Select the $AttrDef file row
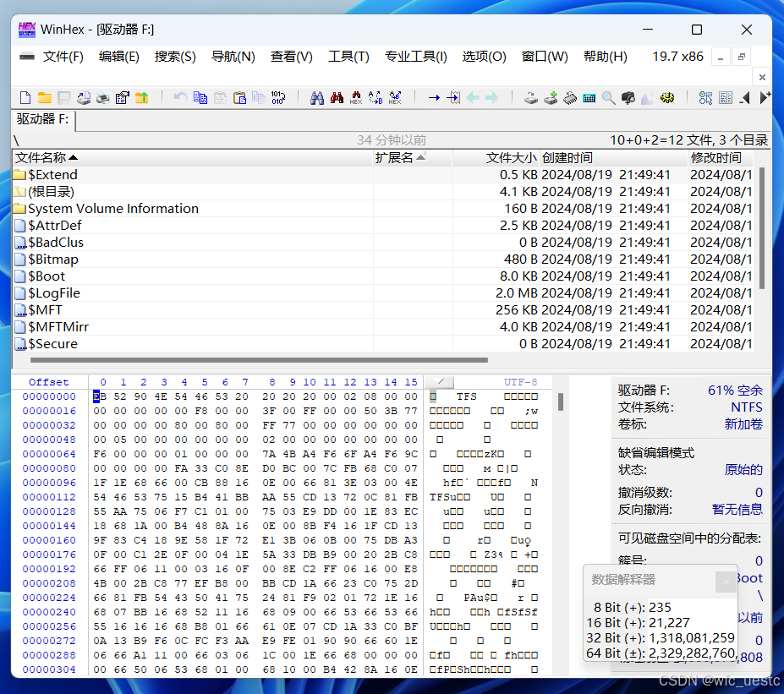 pyautogui.click(x=382, y=226)
